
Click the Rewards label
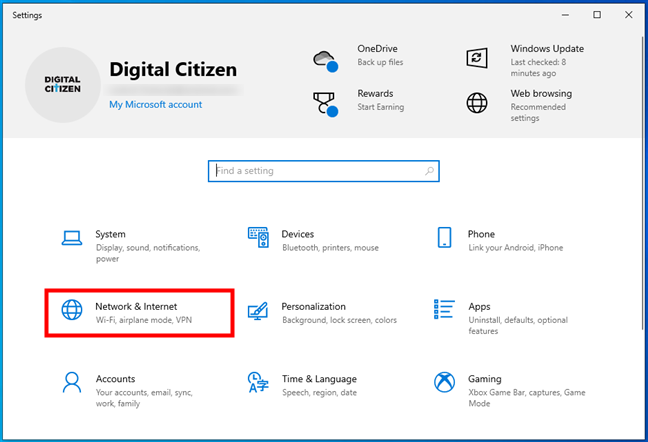pos(375,93)
